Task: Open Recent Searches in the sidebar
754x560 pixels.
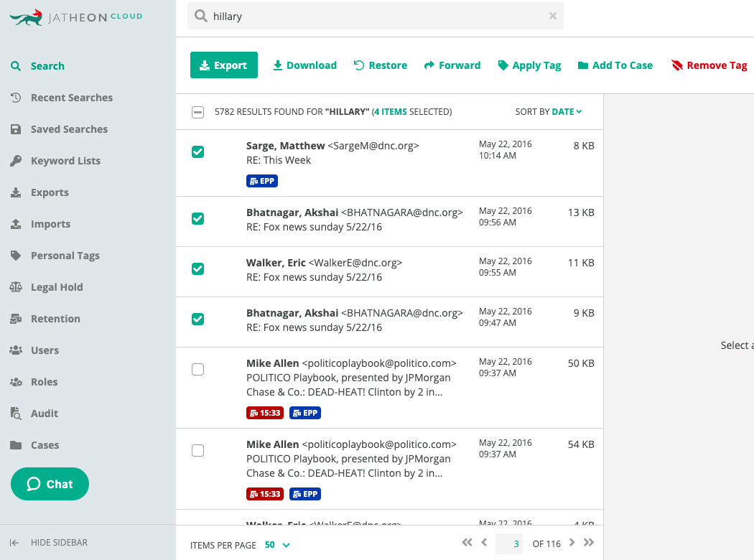Action: coord(72,98)
